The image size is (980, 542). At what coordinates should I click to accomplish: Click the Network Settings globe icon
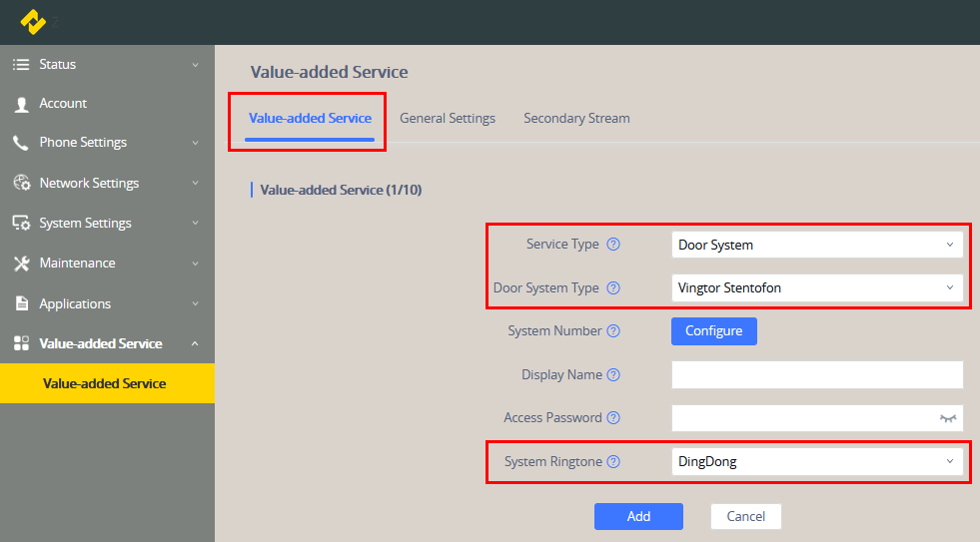21,184
